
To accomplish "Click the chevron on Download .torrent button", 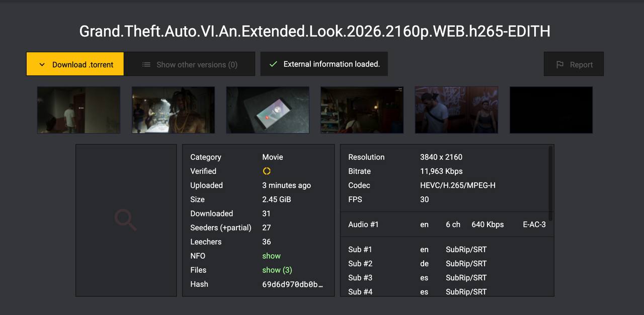I will 42,64.
